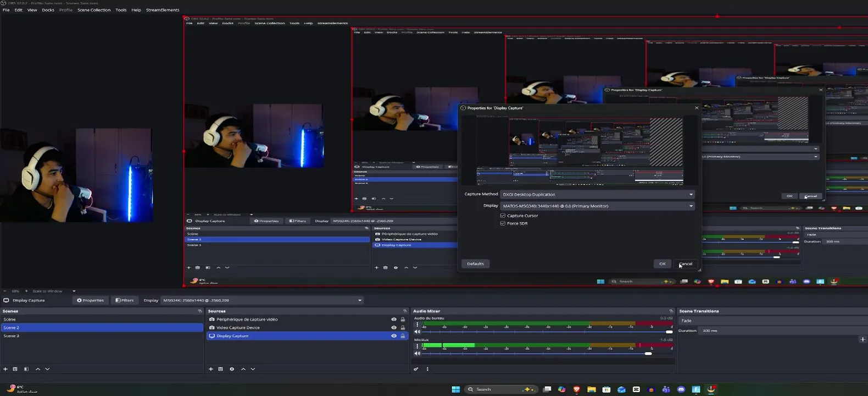The width and height of the screenshot is (868, 396).
Task: Add a transition with the Scene Transitions plus icon
Action: [863, 339]
